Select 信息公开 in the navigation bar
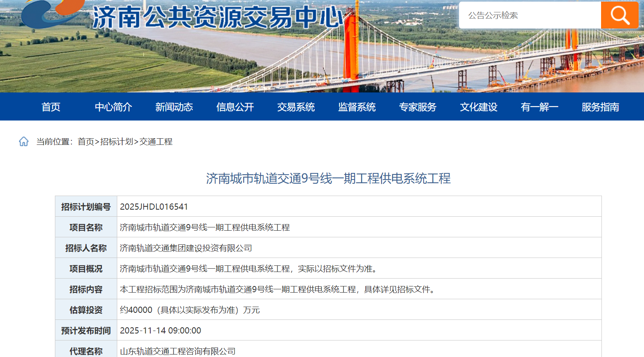 (x=234, y=107)
